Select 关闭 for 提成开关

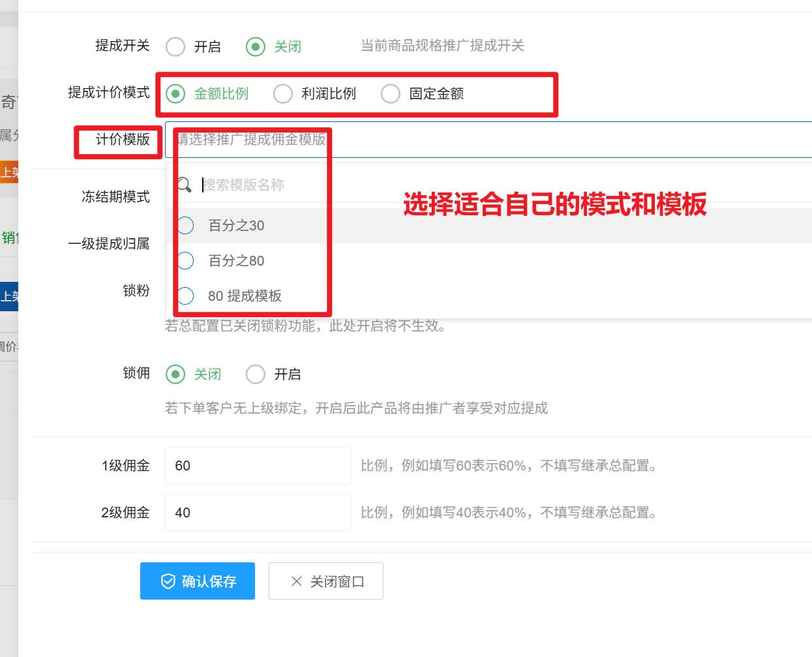[256, 47]
